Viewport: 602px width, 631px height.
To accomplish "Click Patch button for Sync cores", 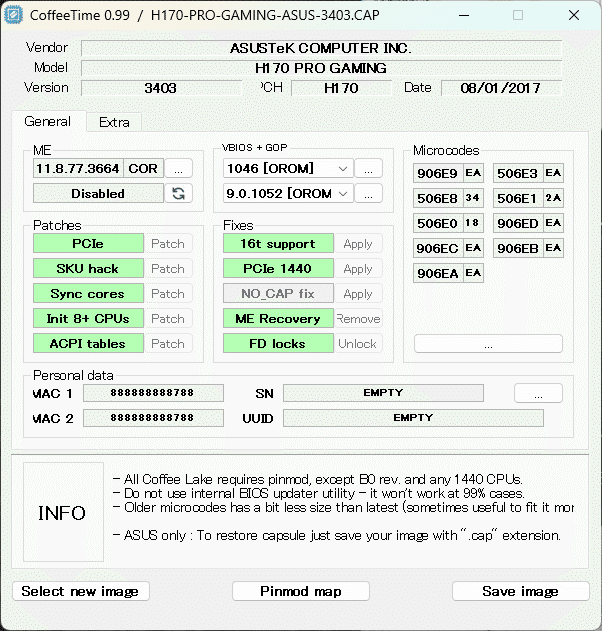I will click(x=168, y=293).
